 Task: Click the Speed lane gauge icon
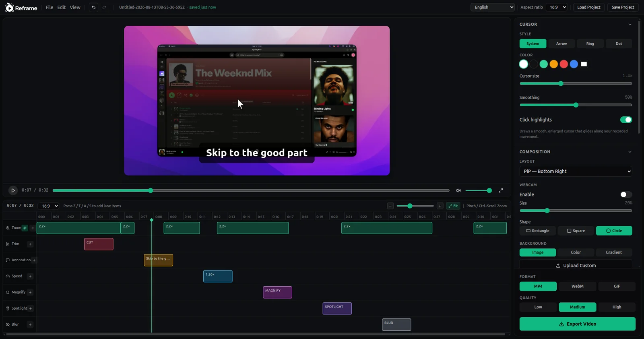(8, 276)
